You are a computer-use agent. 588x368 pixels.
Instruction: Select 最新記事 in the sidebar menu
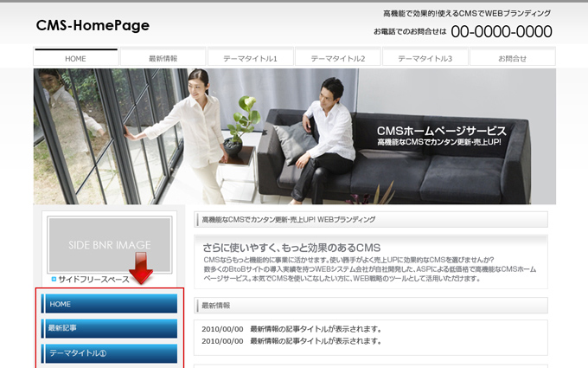[110, 329]
